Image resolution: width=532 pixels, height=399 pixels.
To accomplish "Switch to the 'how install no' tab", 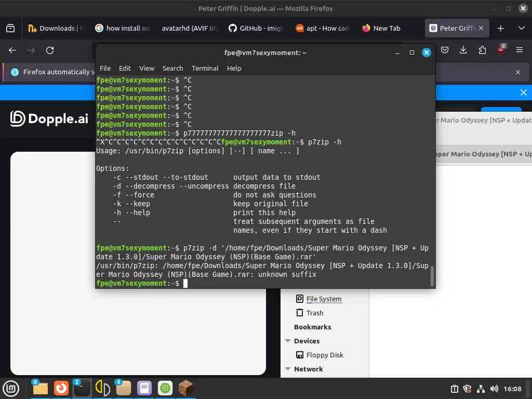I will tap(123, 28).
